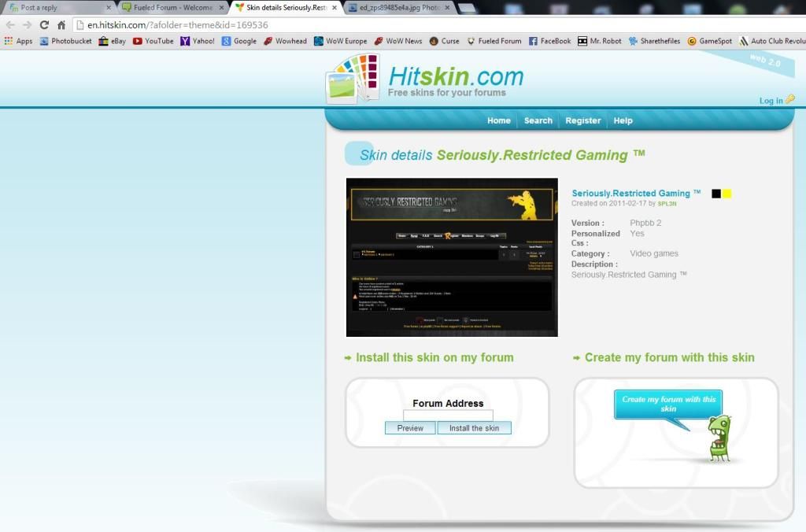The image size is (806, 532).
Task: Close the Post a reply tab
Action: click(x=109, y=8)
